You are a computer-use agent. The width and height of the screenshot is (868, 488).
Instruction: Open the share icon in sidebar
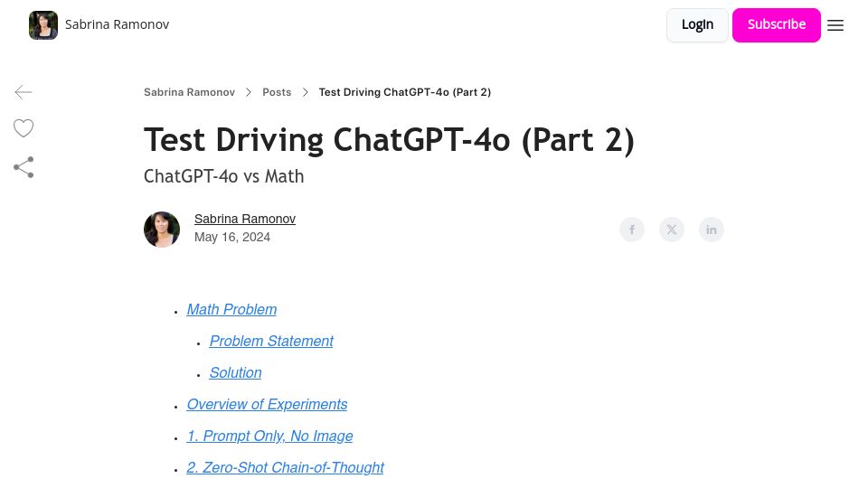24,167
